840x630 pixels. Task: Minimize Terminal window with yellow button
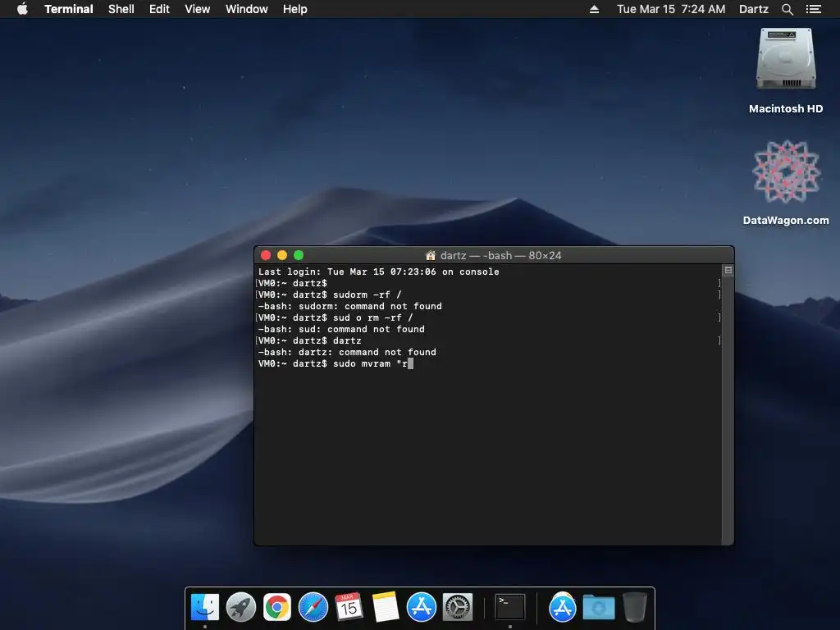click(x=282, y=255)
